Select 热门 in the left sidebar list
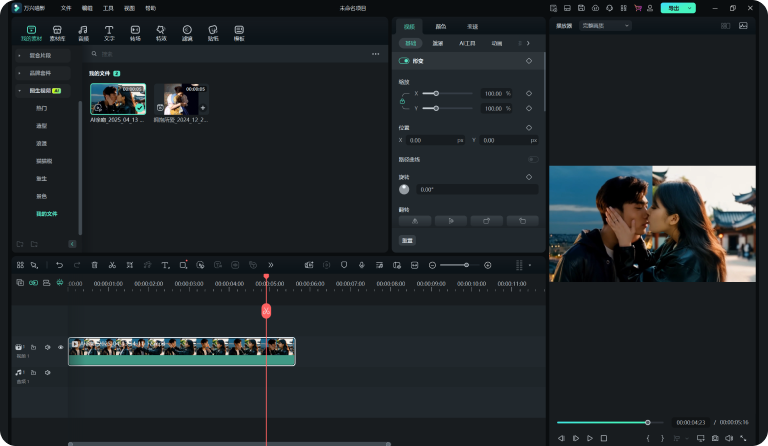The height and width of the screenshot is (446, 768). (42, 108)
